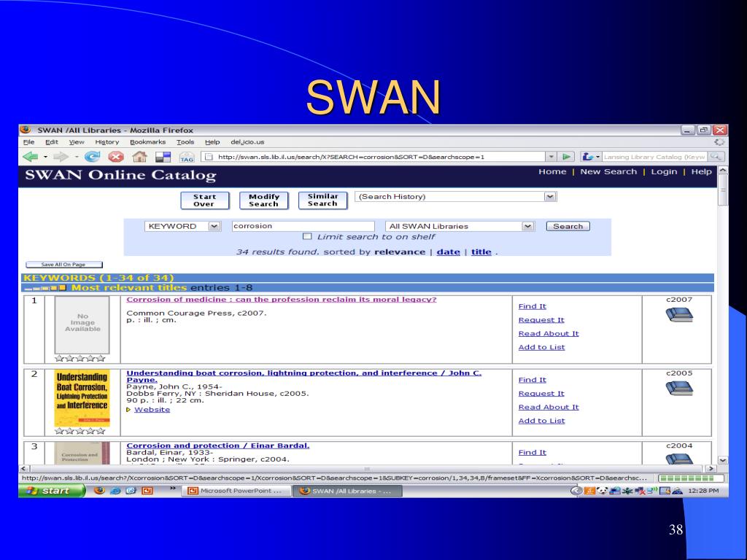747x560 pixels.
Task: Click the TAG toolbar icon
Action: [186, 157]
